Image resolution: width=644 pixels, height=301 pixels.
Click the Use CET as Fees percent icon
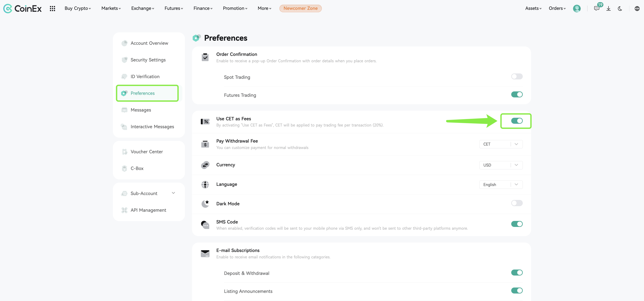coord(205,122)
